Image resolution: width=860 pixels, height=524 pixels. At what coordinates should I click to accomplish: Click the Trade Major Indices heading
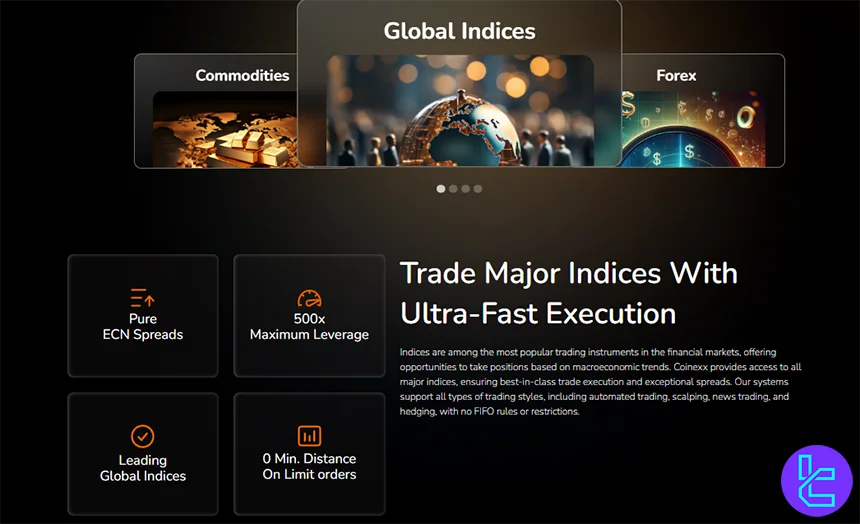pos(569,294)
